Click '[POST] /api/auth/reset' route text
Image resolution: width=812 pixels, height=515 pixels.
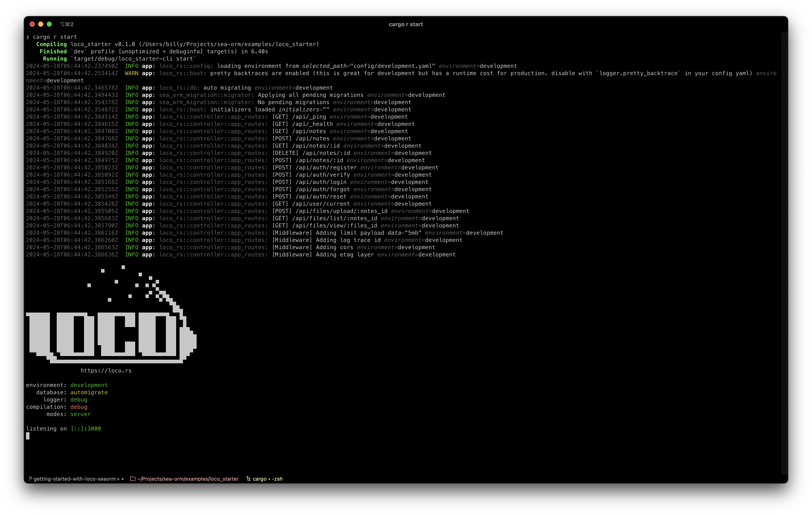click(x=309, y=197)
